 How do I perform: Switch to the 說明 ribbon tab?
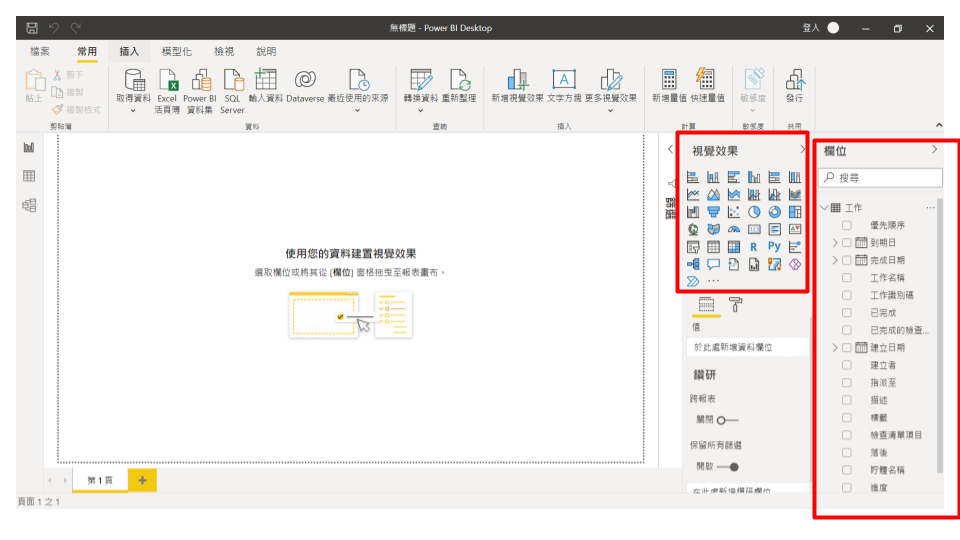(x=266, y=51)
